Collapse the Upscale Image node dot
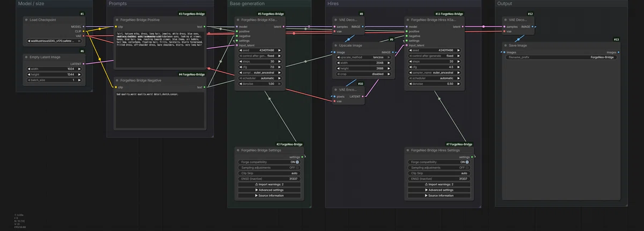Image resolution: width=644 pixels, height=231 pixels. [335, 46]
